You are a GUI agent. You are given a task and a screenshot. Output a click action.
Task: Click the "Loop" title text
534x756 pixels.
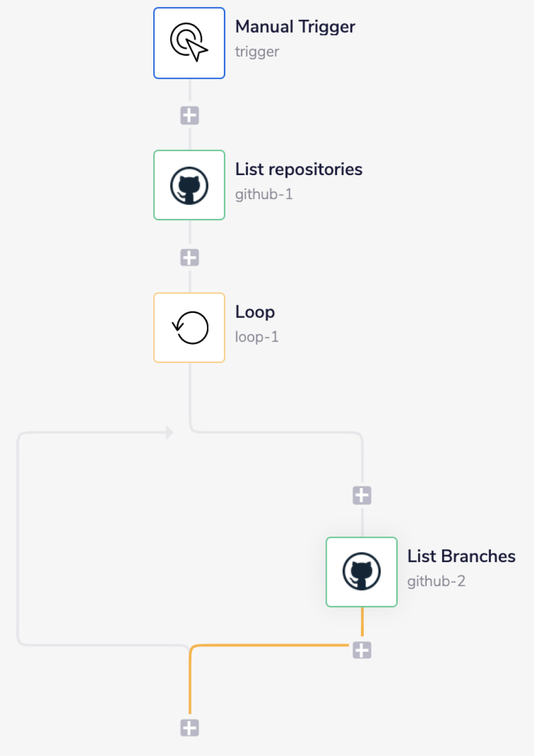(255, 312)
